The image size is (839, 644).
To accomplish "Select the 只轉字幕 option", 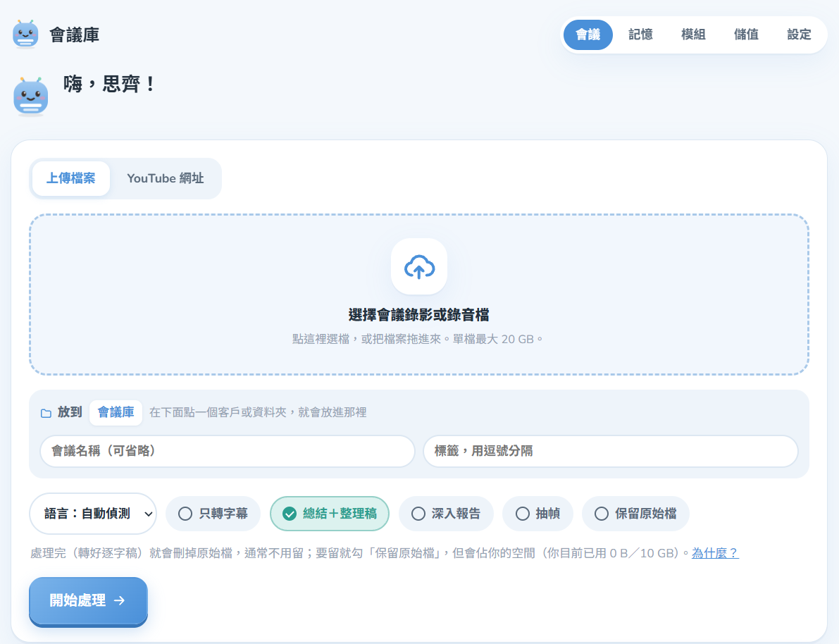I will (213, 514).
